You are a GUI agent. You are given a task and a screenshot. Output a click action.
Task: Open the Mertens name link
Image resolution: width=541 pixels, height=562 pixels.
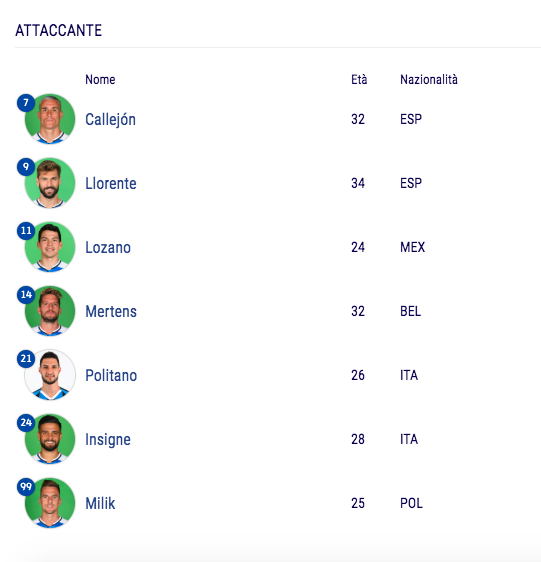click(111, 311)
